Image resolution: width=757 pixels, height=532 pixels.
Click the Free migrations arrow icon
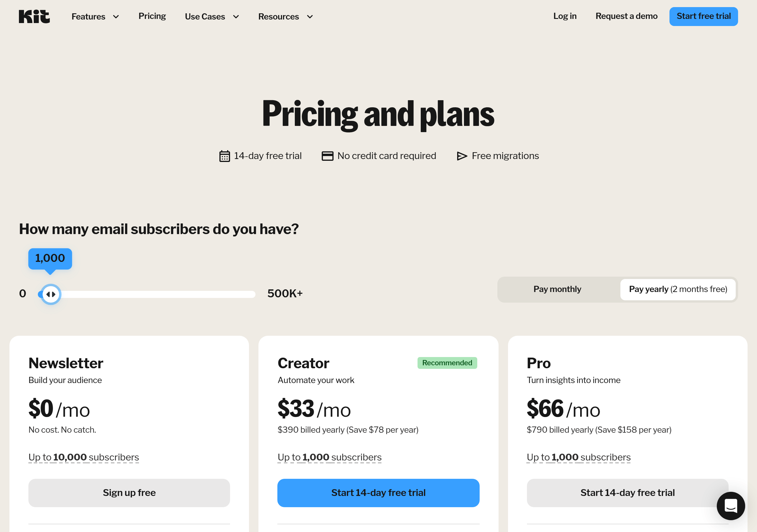click(461, 156)
